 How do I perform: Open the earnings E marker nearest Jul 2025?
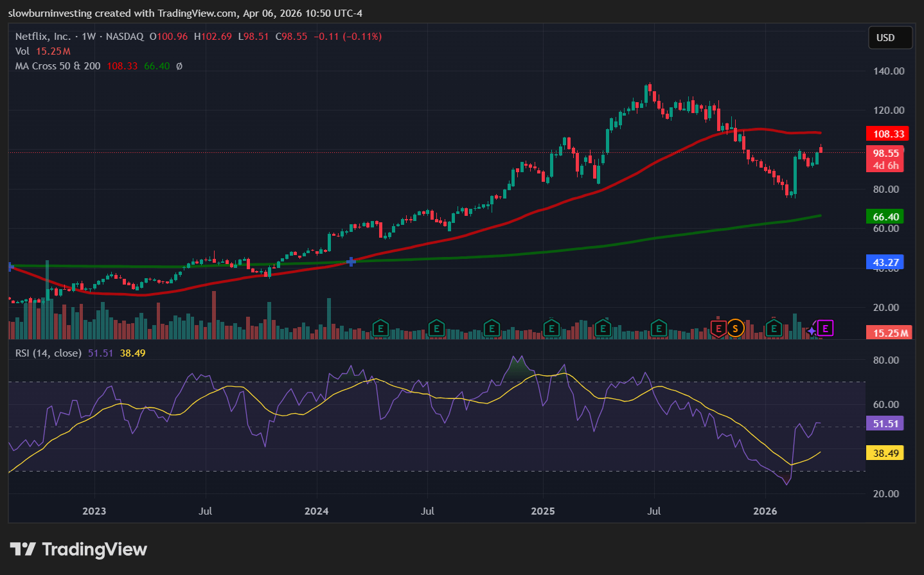click(x=658, y=329)
